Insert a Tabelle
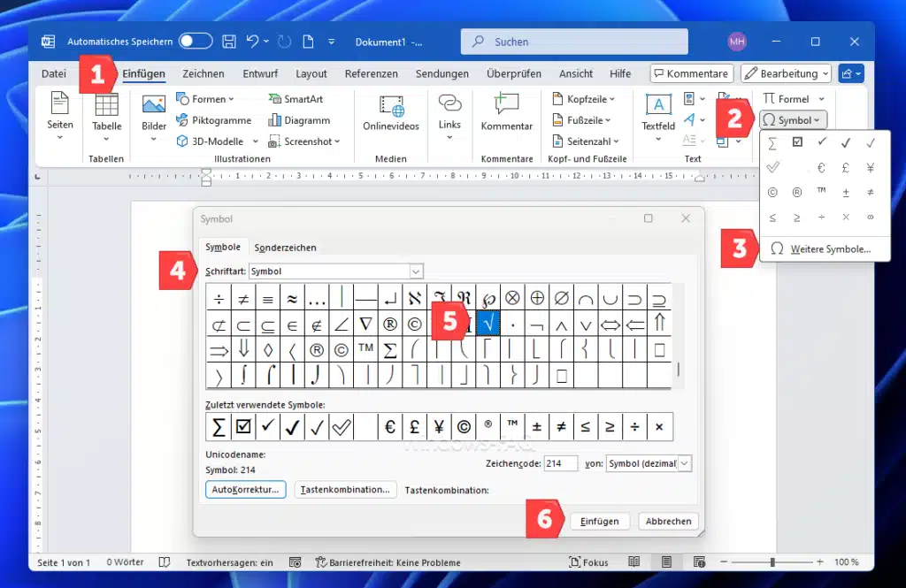The image size is (906, 588). click(107, 118)
